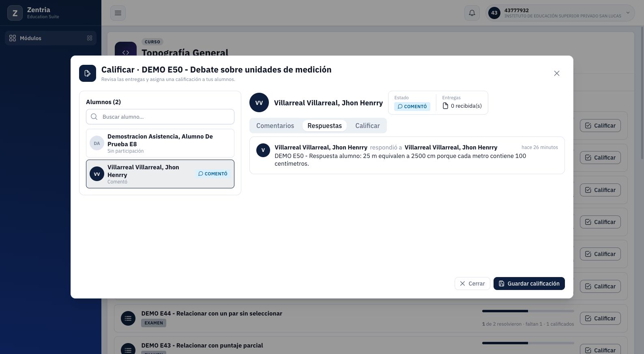This screenshot has height=354, width=644.
Task: Click Calificar button for DEMO E44
Action: [600, 318]
